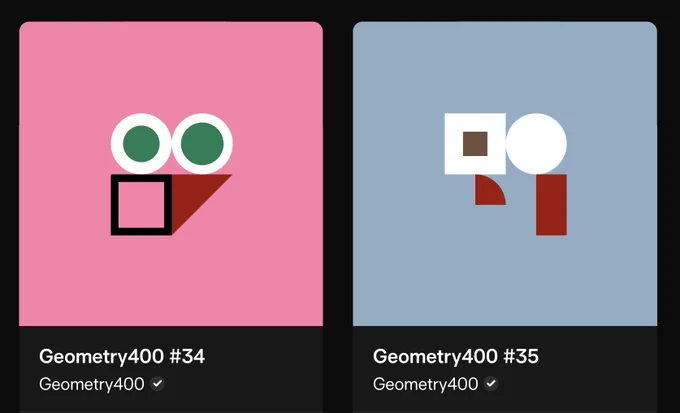
Task: Open Geometry400 collection link under #35
Action: point(425,384)
